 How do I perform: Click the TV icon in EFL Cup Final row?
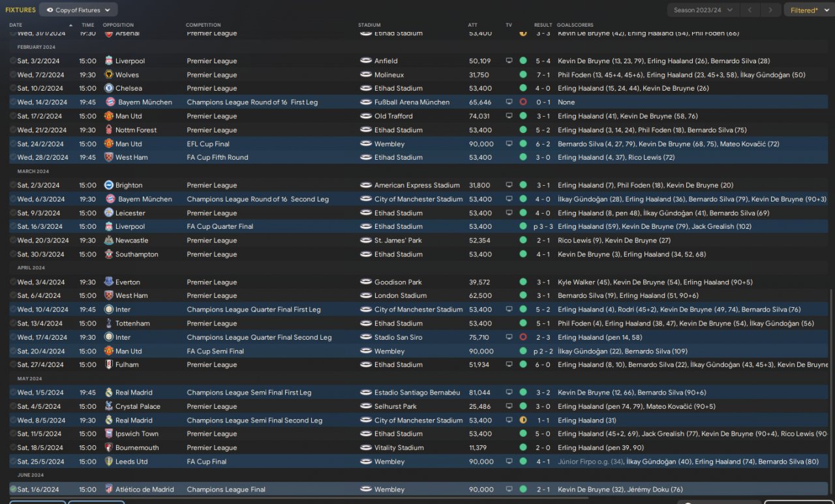coord(509,144)
